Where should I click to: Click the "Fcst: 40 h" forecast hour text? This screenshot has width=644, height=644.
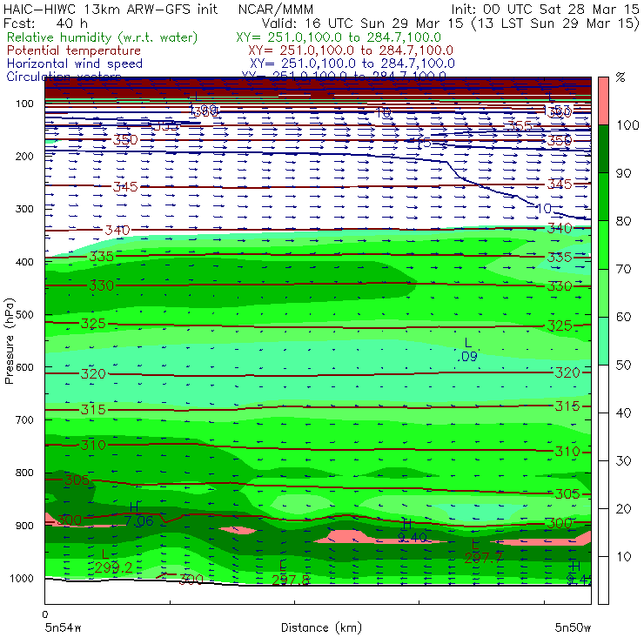click(45, 23)
